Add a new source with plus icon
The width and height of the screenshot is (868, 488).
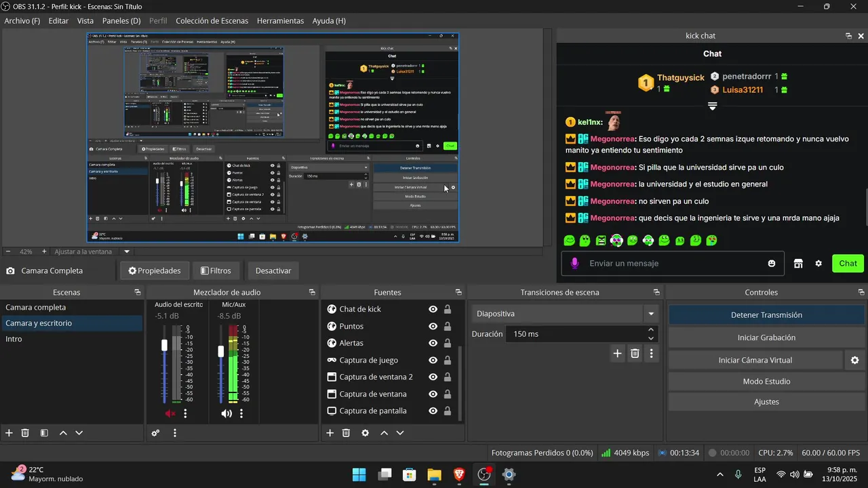click(330, 433)
